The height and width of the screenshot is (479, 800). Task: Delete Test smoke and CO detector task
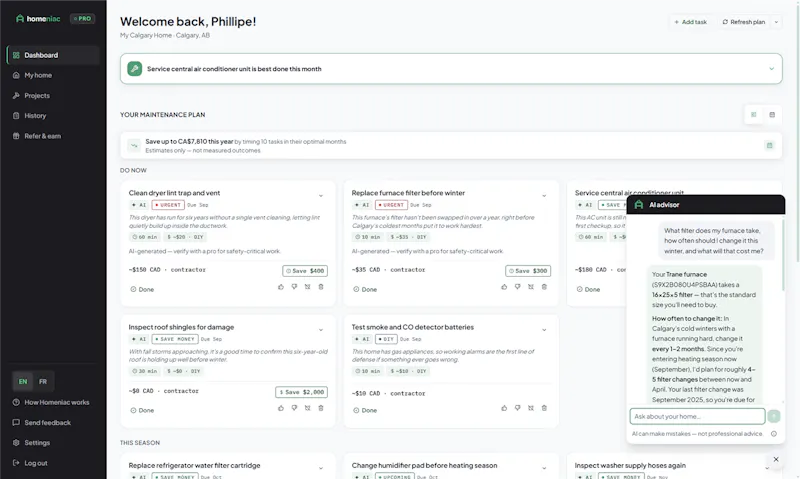coord(544,408)
